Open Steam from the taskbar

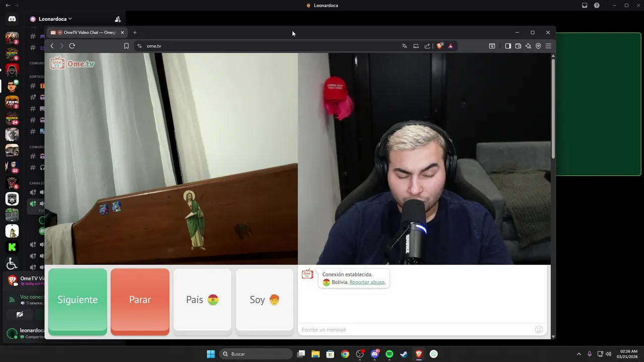click(404, 354)
